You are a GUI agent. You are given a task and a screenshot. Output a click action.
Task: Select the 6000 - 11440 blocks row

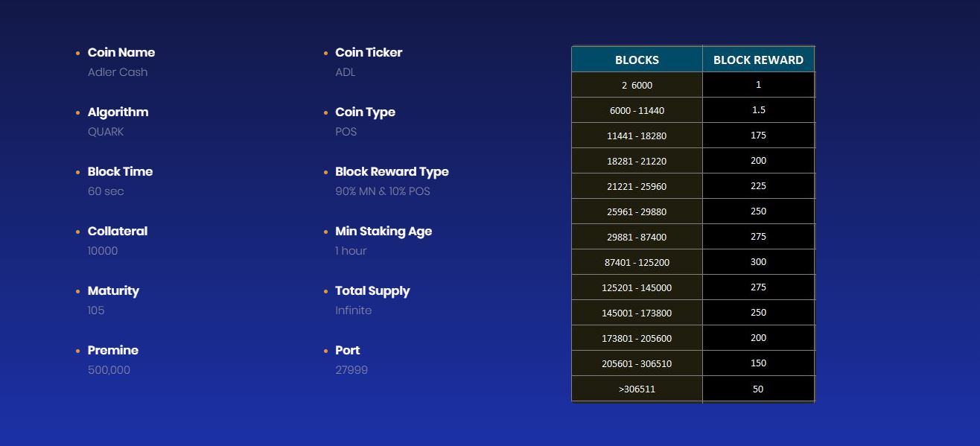(x=693, y=110)
